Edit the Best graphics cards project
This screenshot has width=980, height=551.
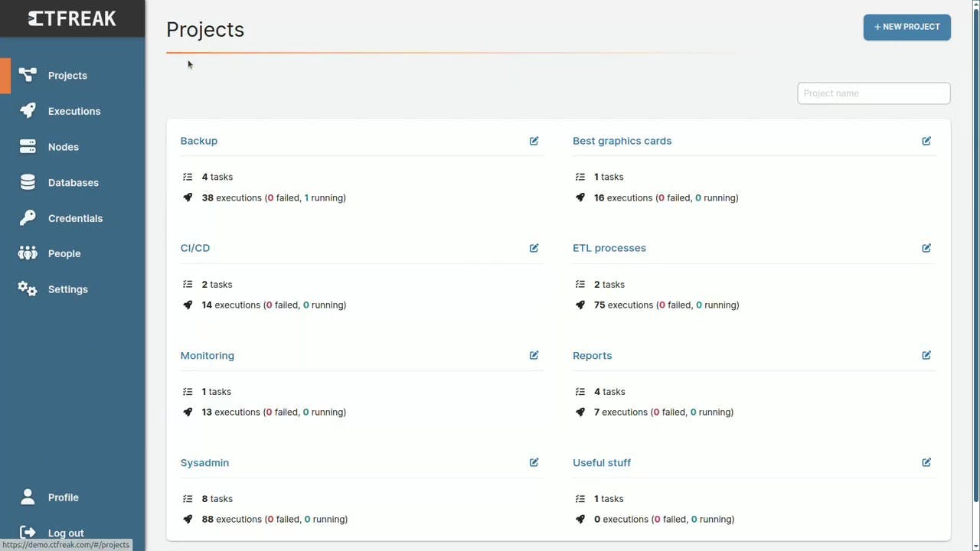[926, 141]
